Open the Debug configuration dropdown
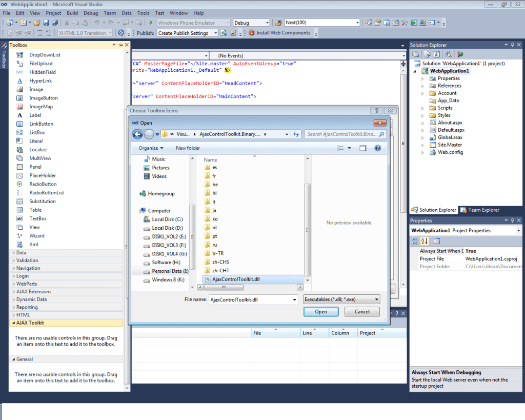The image size is (525, 420). 267,23
